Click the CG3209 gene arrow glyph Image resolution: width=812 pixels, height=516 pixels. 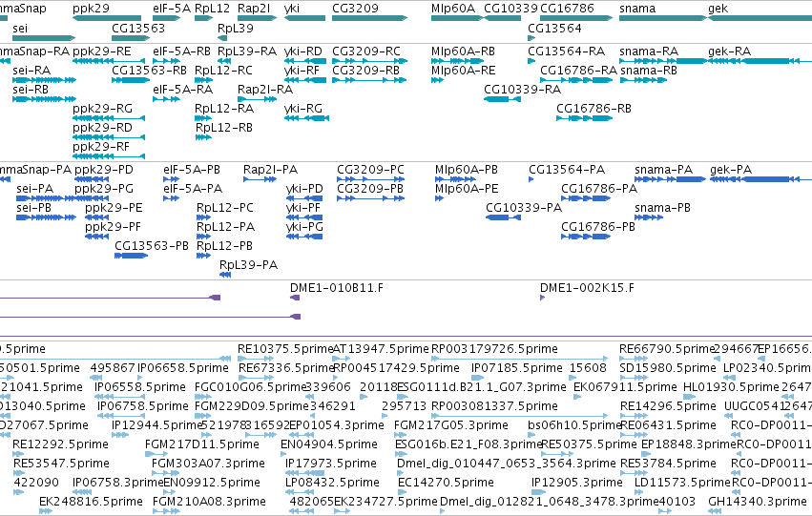pyautogui.click(x=370, y=18)
